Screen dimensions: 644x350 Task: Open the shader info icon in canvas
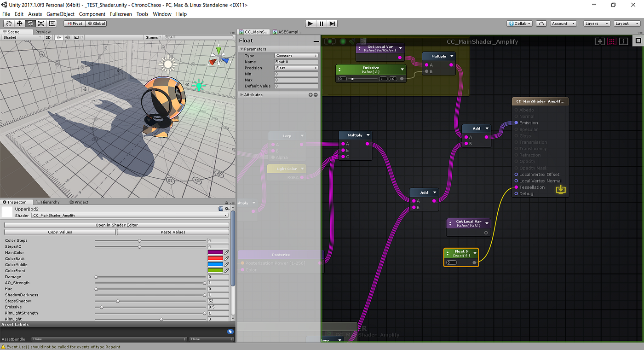click(623, 41)
